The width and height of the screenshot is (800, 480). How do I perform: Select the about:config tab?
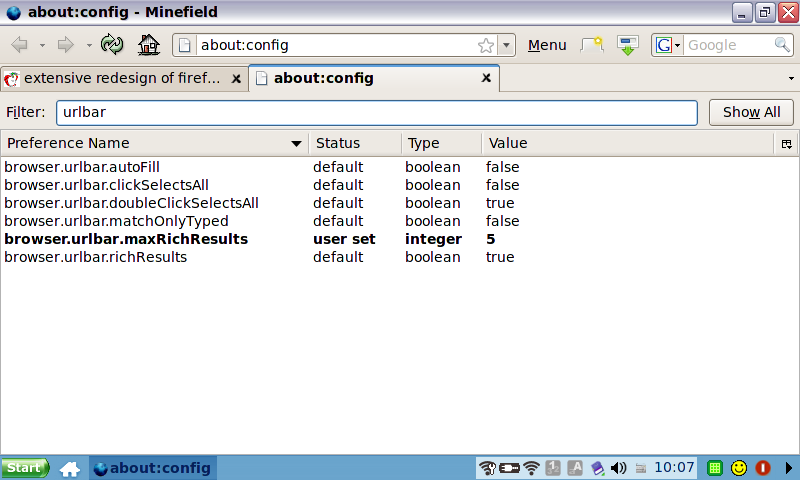point(375,78)
